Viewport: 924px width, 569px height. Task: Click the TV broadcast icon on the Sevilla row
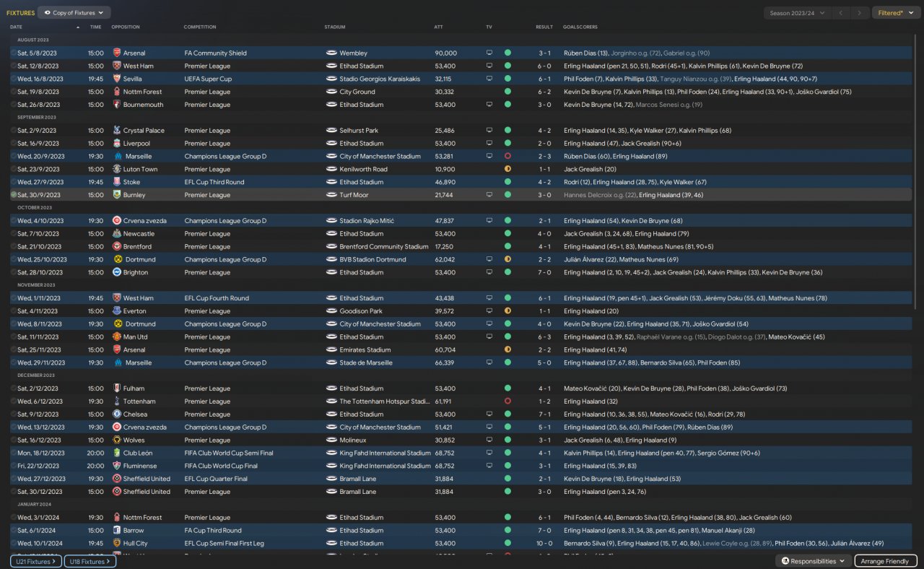click(x=489, y=79)
